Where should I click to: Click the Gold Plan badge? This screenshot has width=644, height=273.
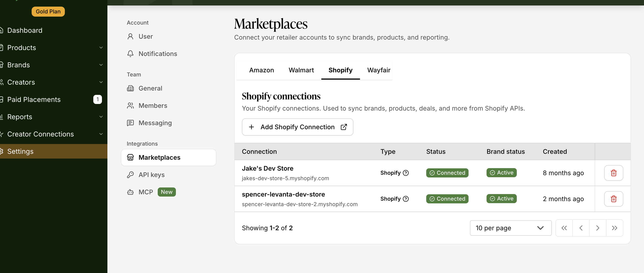point(48,12)
